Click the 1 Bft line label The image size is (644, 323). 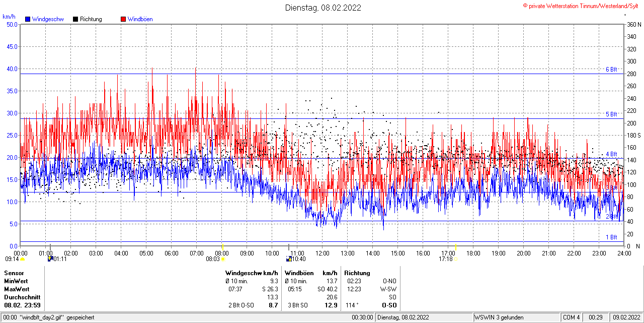[611, 237]
